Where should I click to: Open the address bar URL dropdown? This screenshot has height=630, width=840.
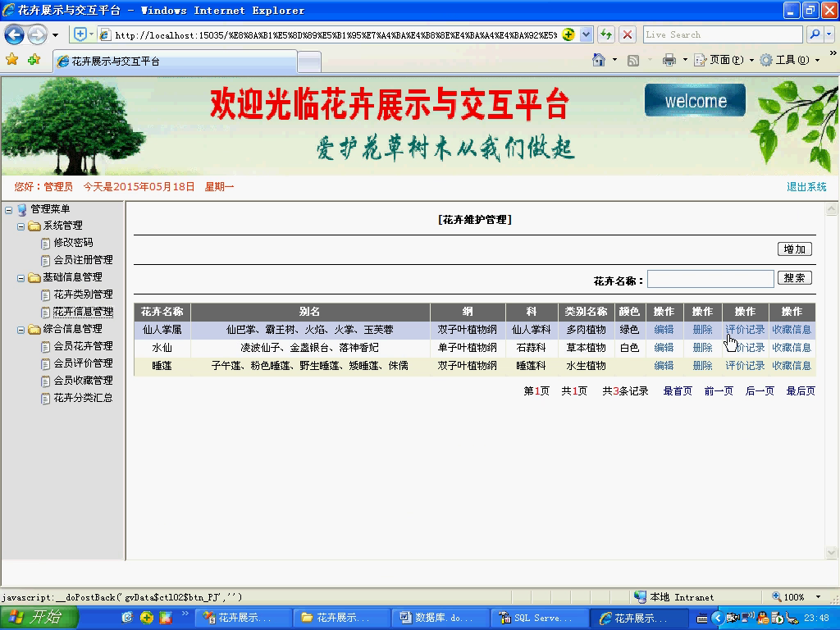pyautogui.click(x=586, y=34)
